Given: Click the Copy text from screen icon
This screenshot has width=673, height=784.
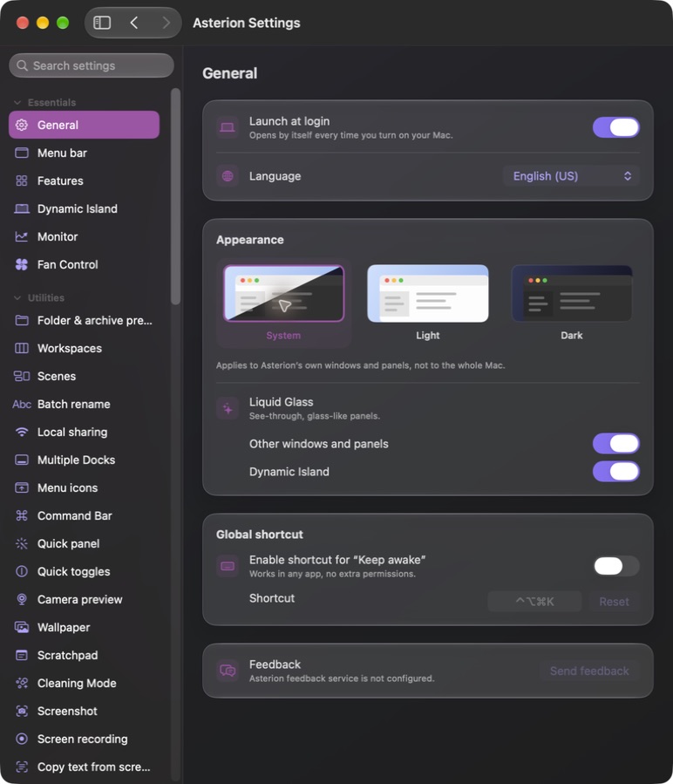Looking at the screenshot, I should point(22,767).
